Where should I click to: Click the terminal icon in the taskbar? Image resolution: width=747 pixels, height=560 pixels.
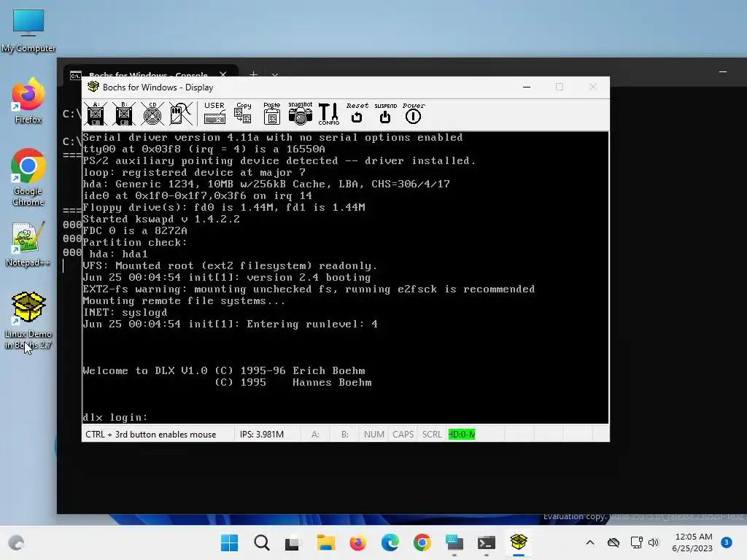(x=487, y=542)
